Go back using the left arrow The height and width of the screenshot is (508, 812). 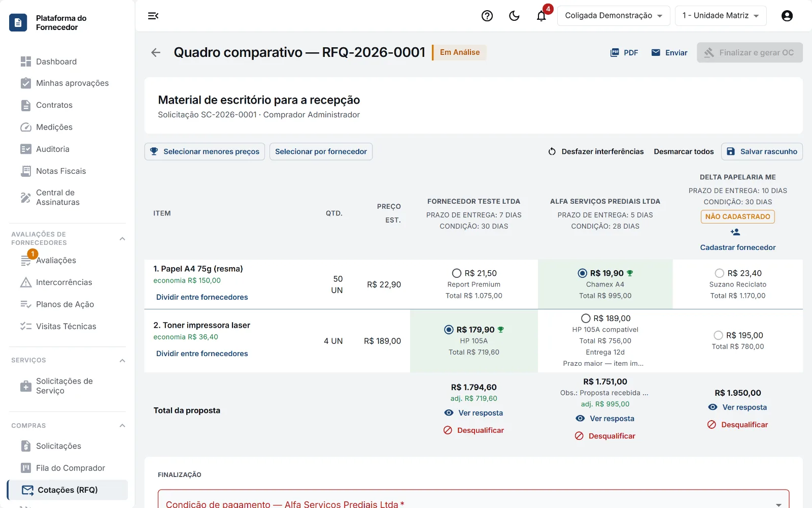click(156, 52)
